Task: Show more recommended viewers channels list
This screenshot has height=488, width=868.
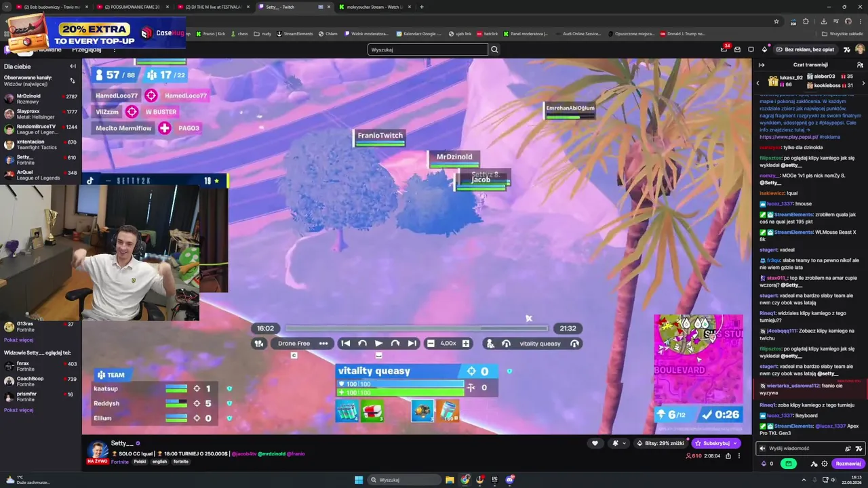Action: coord(18,410)
